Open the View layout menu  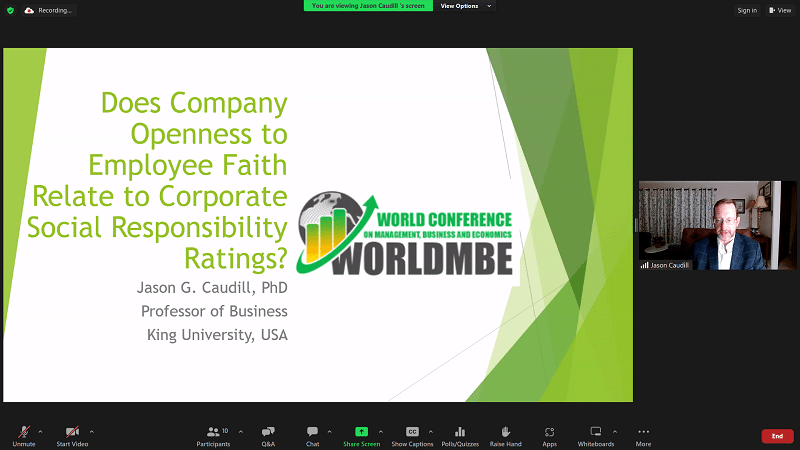click(x=781, y=10)
